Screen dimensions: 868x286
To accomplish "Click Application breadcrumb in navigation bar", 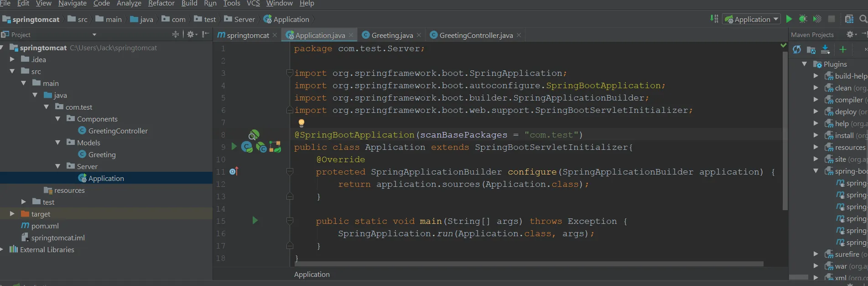I will click(286, 19).
